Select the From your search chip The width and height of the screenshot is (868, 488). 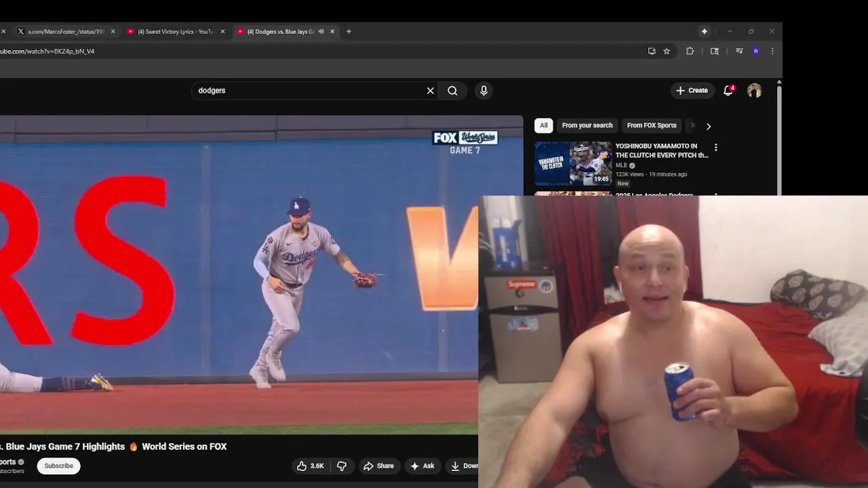point(587,125)
